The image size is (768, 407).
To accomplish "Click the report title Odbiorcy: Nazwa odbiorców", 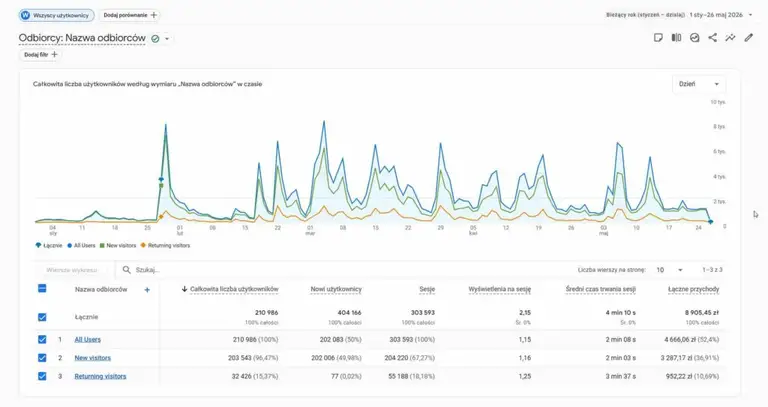I will click(x=82, y=38).
